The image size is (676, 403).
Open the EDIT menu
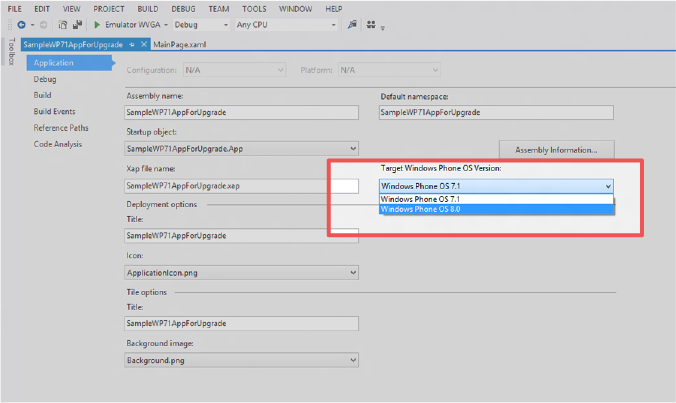(x=42, y=9)
